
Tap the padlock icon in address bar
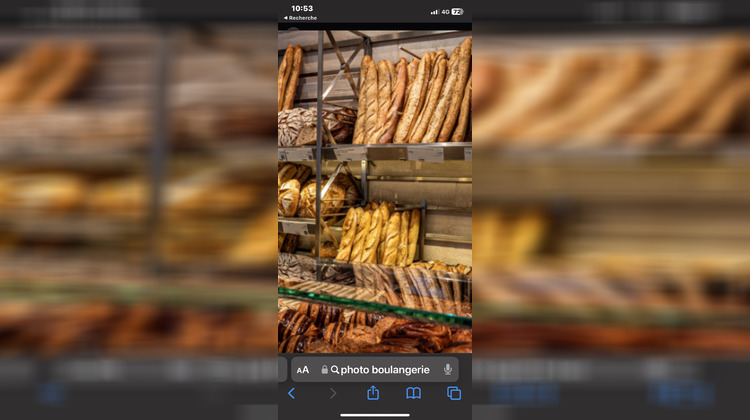[325, 370]
